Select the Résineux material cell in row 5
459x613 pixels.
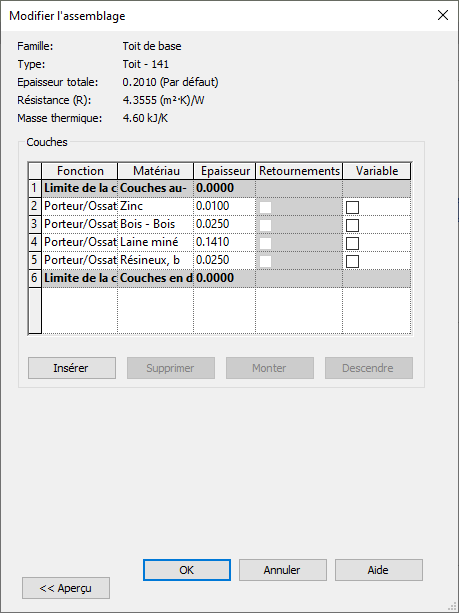156,260
